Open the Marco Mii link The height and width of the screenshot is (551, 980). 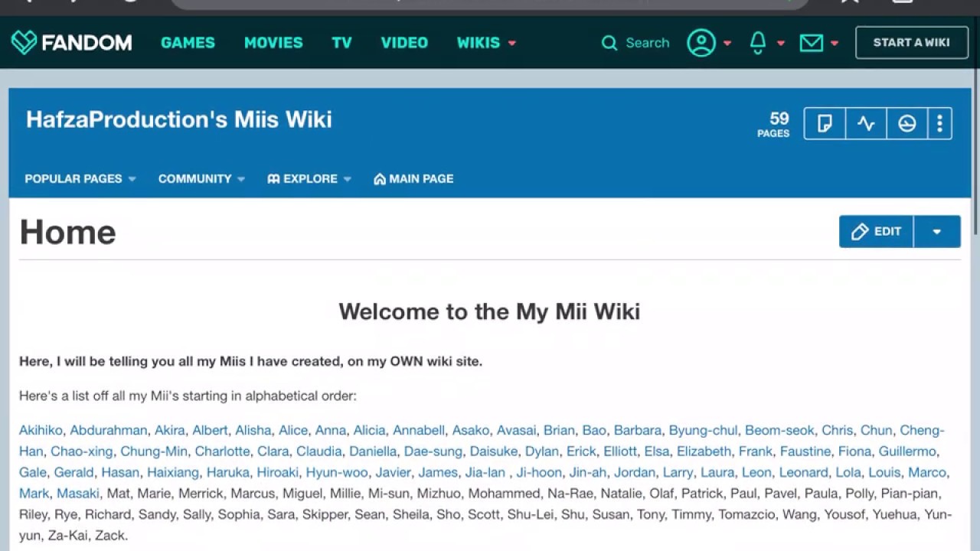(x=927, y=472)
